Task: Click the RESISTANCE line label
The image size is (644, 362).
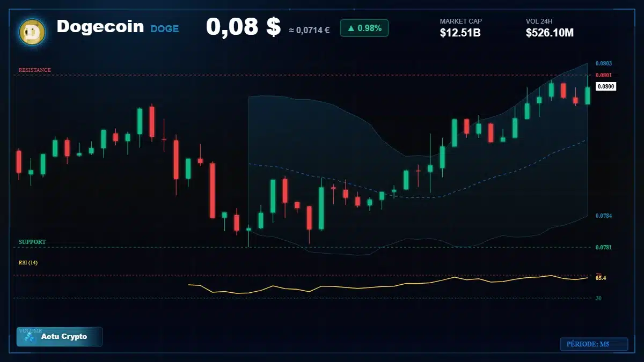Action: pos(35,70)
